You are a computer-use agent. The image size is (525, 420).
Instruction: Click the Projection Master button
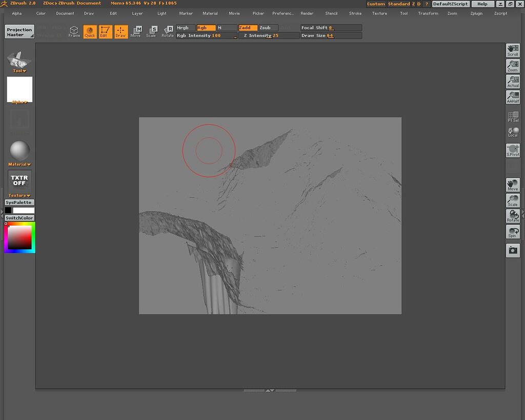19,32
